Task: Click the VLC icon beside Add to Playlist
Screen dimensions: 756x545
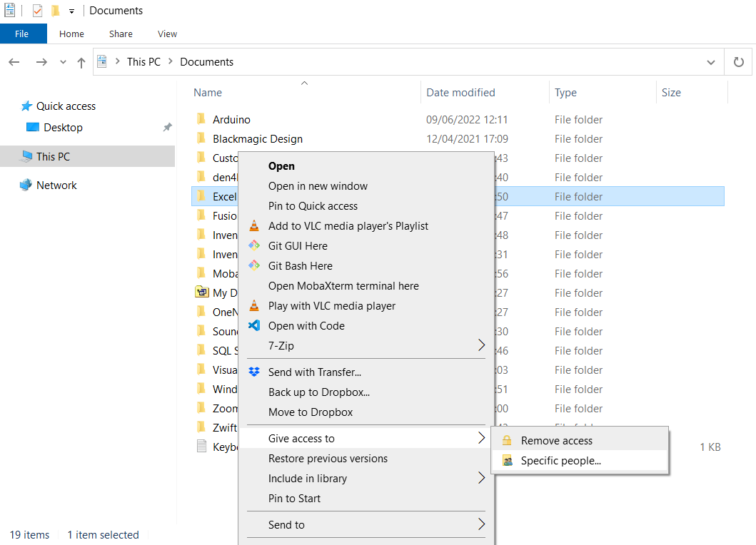Action: (254, 226)
